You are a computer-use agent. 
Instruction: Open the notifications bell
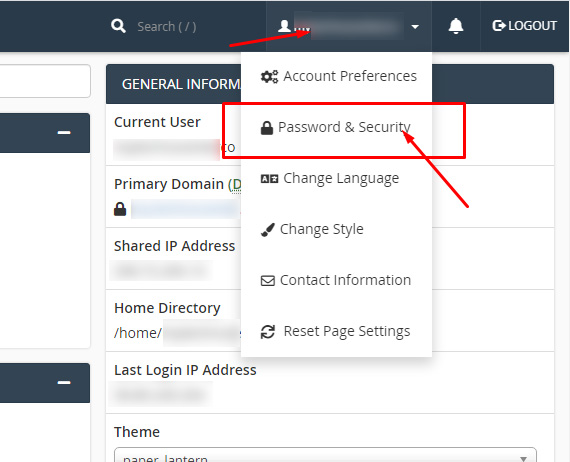(455, 26)
